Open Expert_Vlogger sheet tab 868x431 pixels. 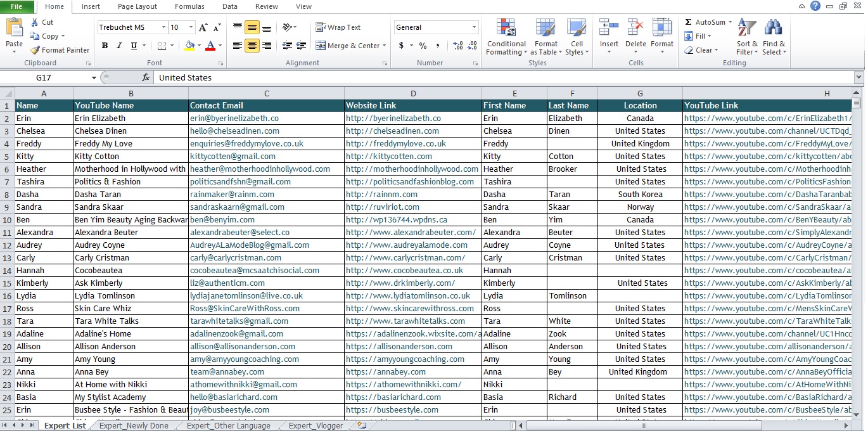point(316,425)
